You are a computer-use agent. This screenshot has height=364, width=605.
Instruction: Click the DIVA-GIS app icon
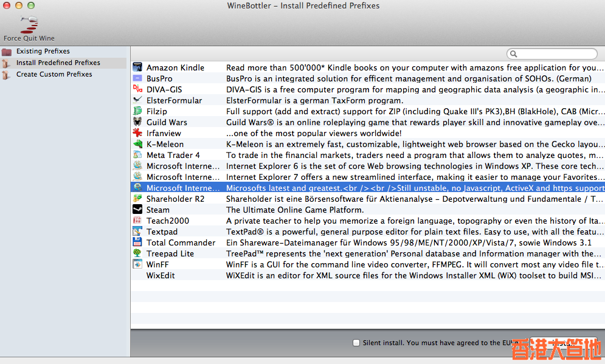[137, 89]
